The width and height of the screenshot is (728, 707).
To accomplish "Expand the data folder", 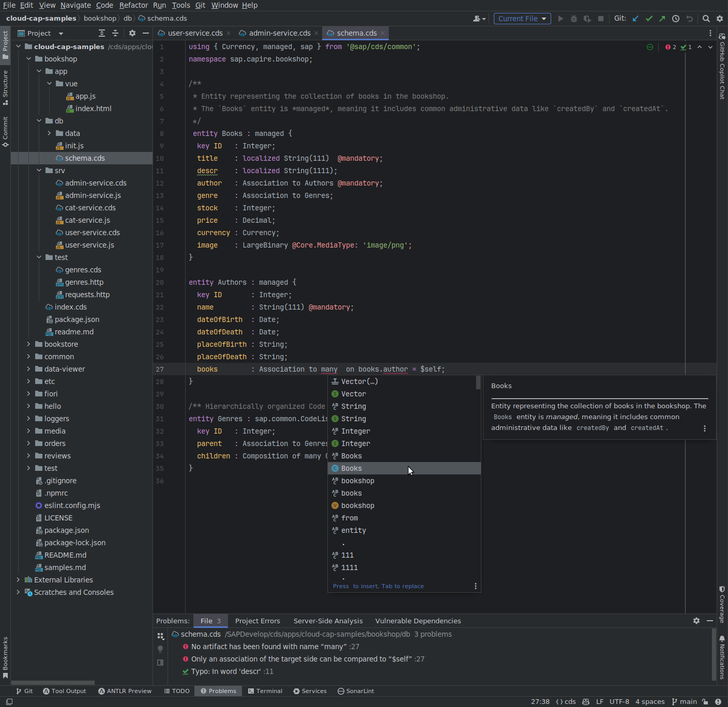I will pos(50,133).
